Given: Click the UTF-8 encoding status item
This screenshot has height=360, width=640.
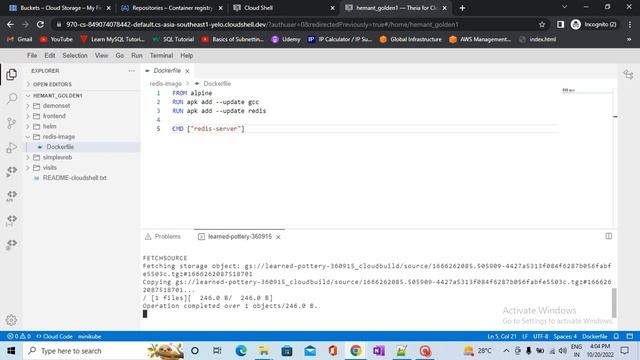Looking at the screenshot, I should click(x=540, y=336).
